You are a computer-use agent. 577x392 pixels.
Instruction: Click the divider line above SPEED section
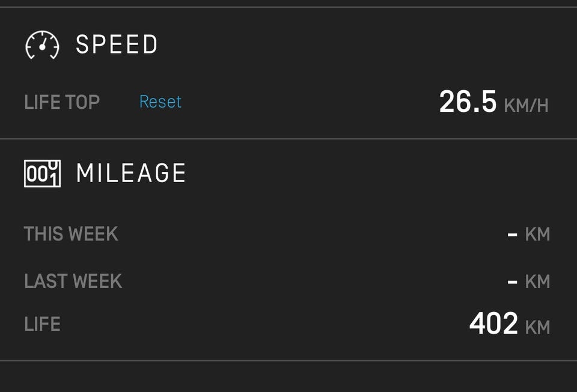288,7
